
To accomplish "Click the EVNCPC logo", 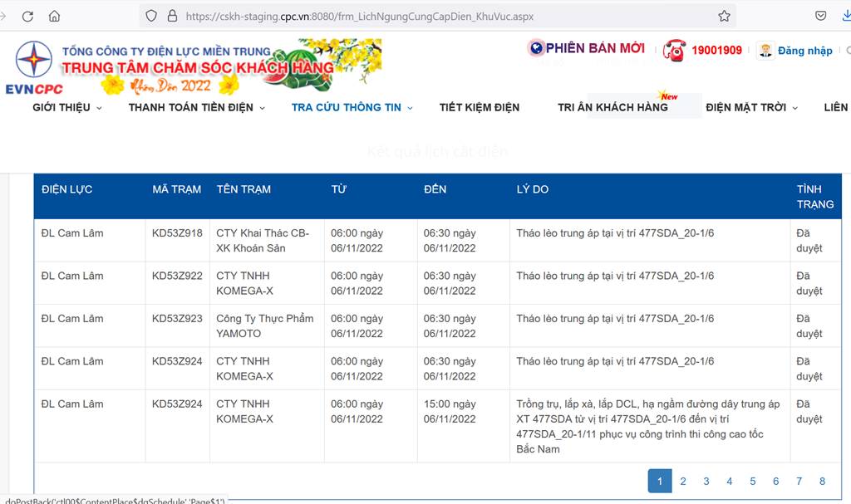I will 35,68.
